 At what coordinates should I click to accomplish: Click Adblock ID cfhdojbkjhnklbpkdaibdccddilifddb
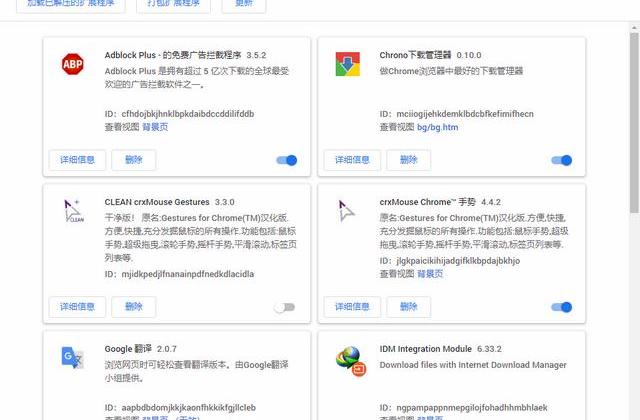tap(188, 114)
